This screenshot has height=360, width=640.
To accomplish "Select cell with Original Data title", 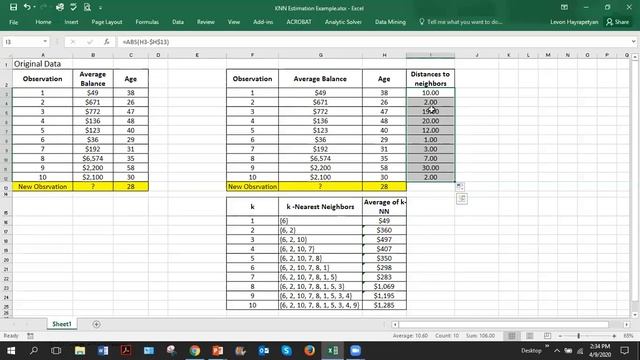I will (x=42, y=64).
